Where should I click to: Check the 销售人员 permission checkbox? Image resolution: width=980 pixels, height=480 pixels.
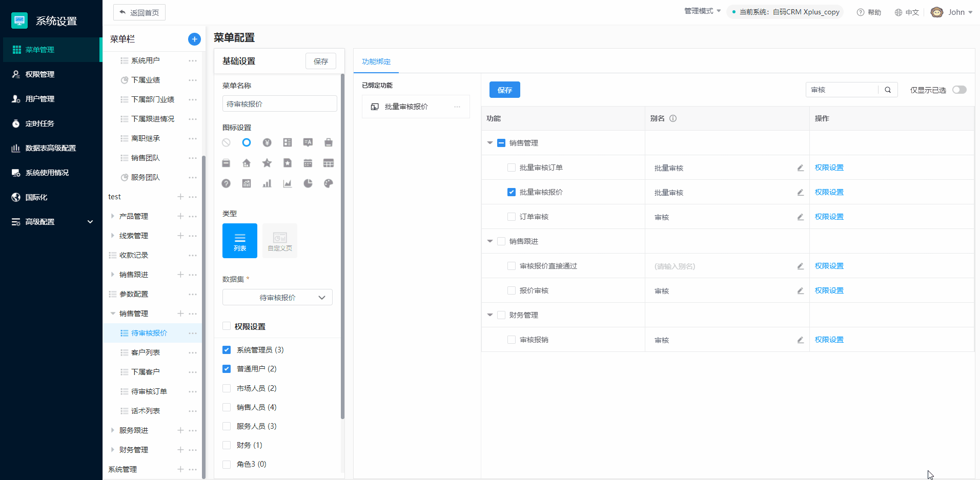pos(227,407)
